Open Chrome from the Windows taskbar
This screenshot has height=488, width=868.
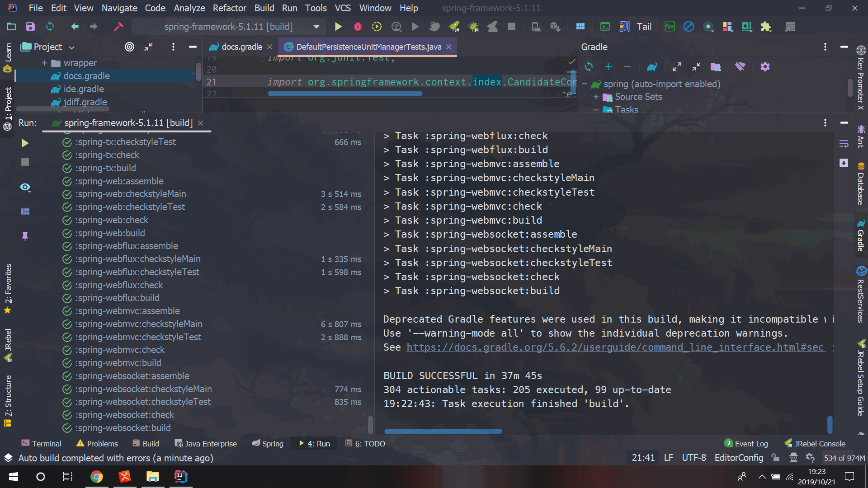click(x=96, y=477)
